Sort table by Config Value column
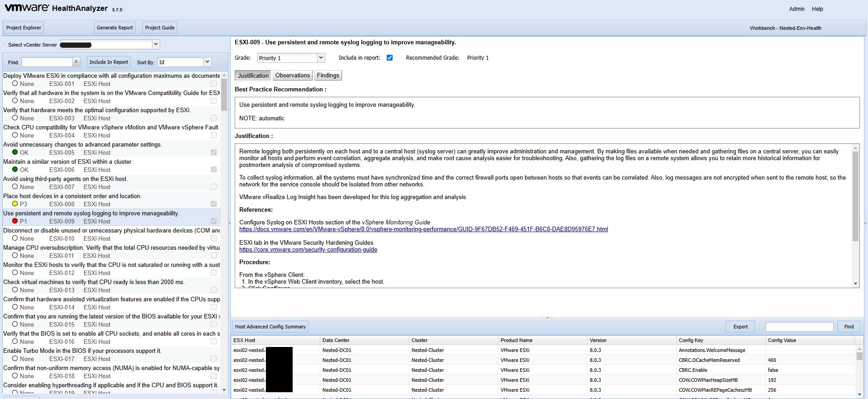868x399 pixels. [810, 340]
